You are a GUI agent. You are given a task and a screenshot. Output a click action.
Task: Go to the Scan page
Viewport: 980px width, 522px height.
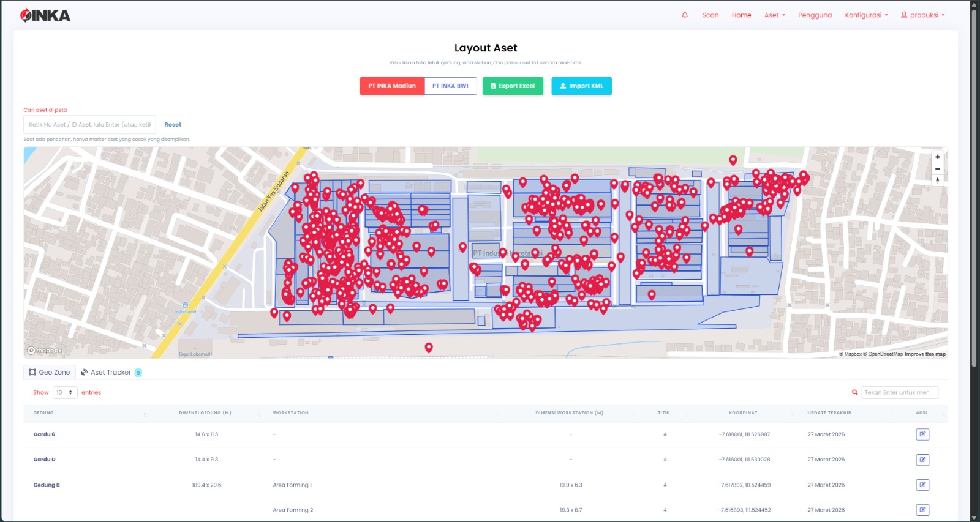[x=710, y=15]
